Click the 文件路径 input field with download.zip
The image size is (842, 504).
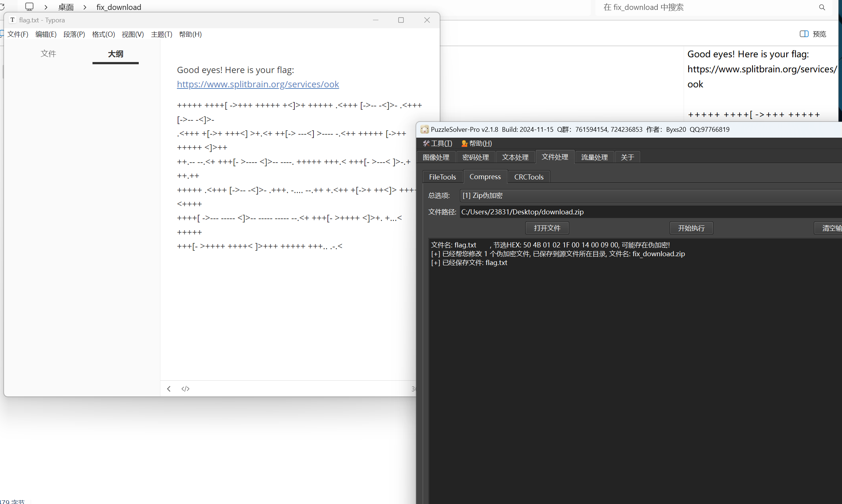(650, 212)
